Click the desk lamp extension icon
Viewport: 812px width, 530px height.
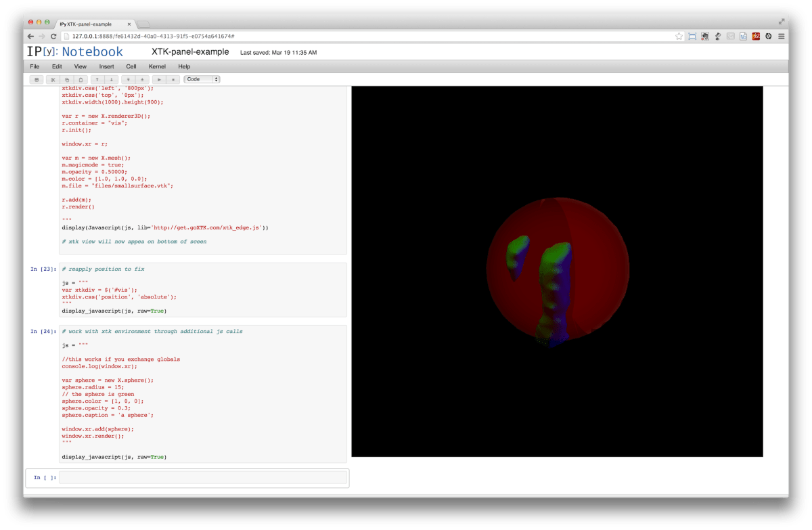click(x=717, y=36)
